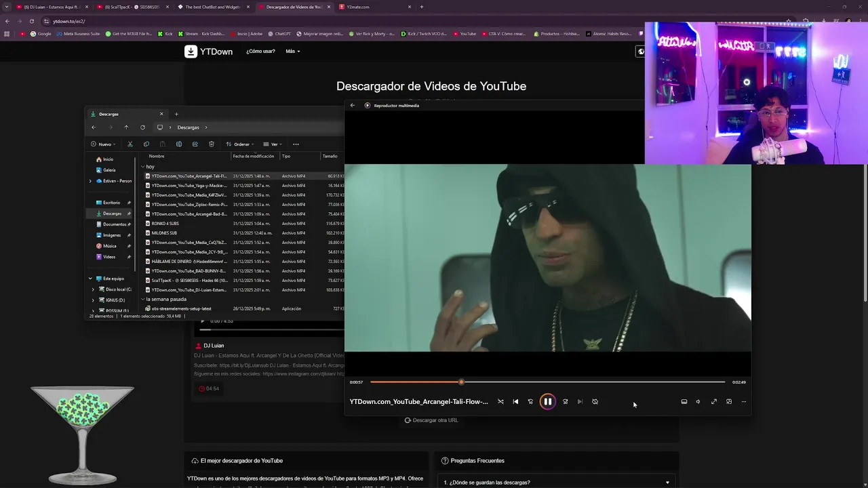Viewport: 868px width, 488px height.
Task: Open the Ver view dropdown
Action: pos(272,144)
